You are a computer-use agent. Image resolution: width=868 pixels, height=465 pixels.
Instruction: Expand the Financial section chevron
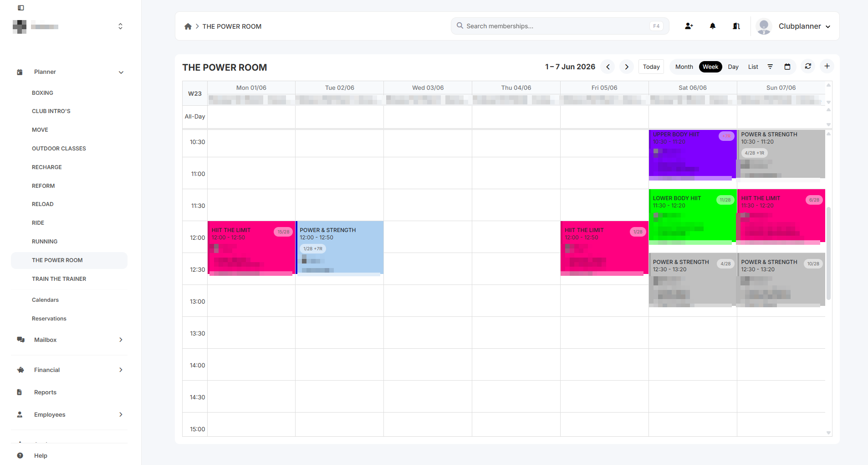(121, 370)
